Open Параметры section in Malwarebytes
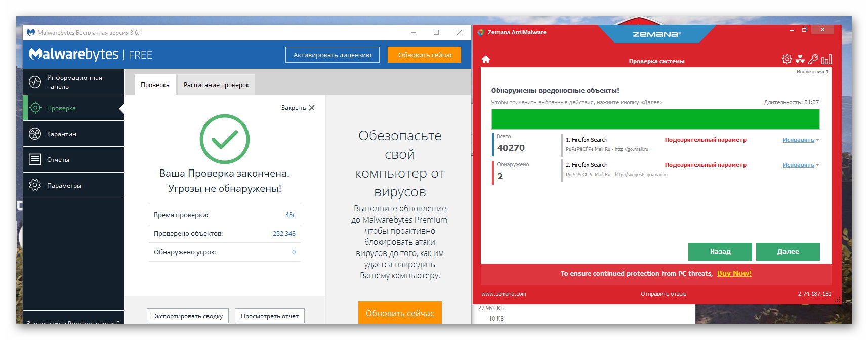868x340 pixels. pos(73,185)
